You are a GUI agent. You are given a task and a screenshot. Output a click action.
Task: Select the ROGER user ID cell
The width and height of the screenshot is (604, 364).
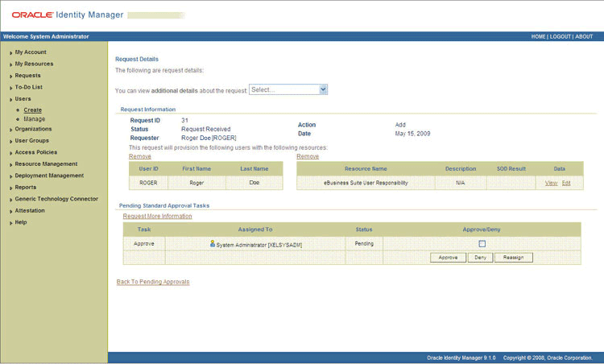point(148,183)
